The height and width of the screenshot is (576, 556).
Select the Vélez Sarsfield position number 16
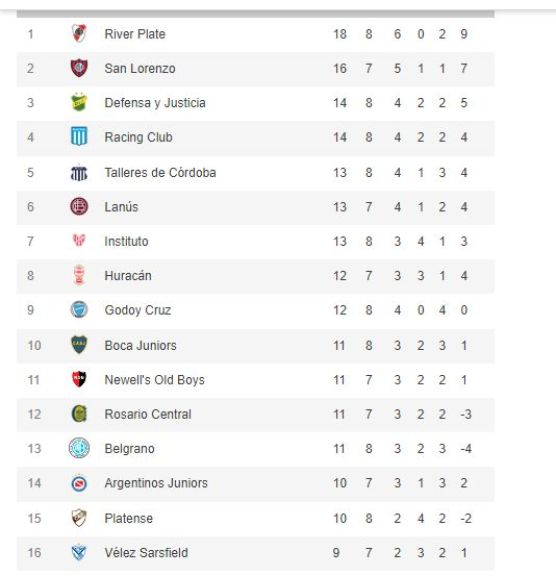coord(34,552)
